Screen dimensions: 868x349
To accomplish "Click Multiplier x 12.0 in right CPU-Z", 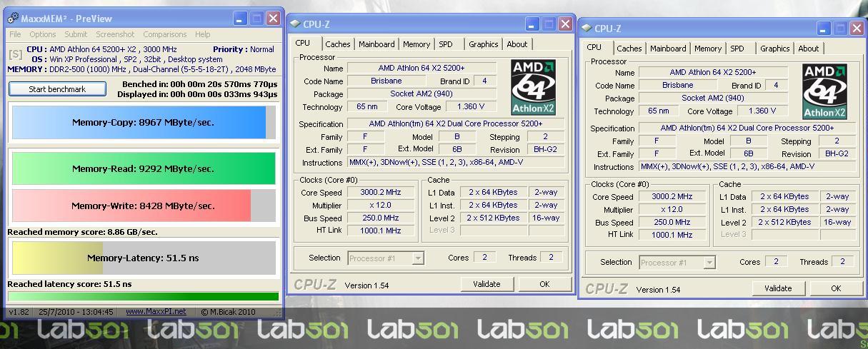I will pos(672,210).
